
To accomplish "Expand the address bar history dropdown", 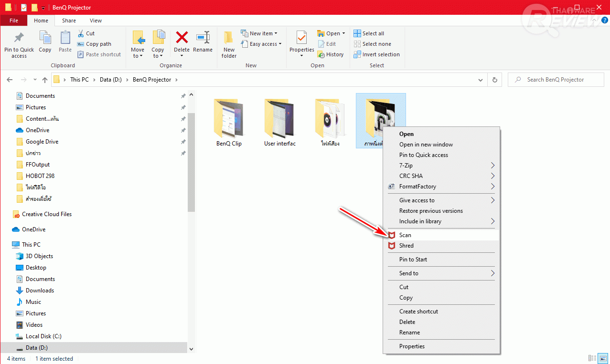I will [x=481, y=80].
